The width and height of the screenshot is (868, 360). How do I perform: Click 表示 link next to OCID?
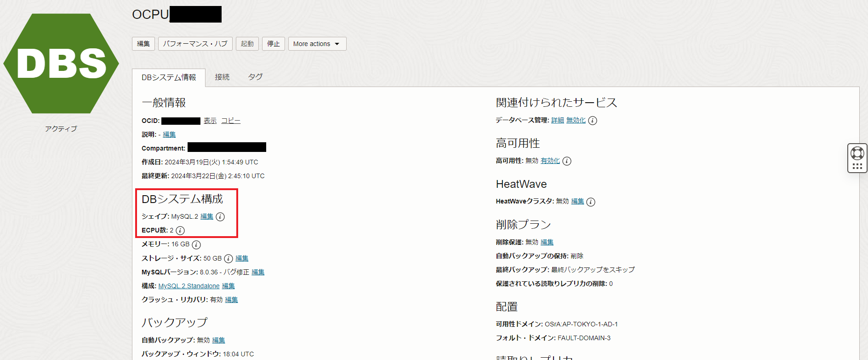(210, 121)
